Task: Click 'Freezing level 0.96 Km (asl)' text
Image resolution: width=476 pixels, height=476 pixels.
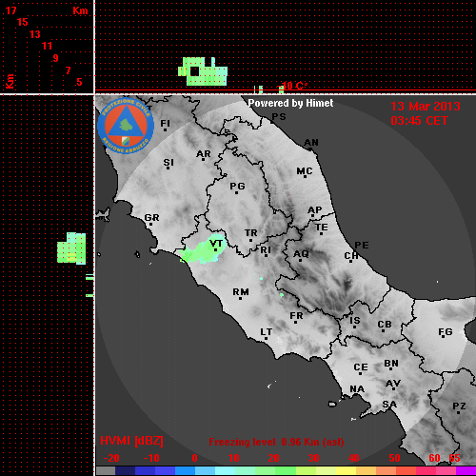Action: click(x=276, y=442)
